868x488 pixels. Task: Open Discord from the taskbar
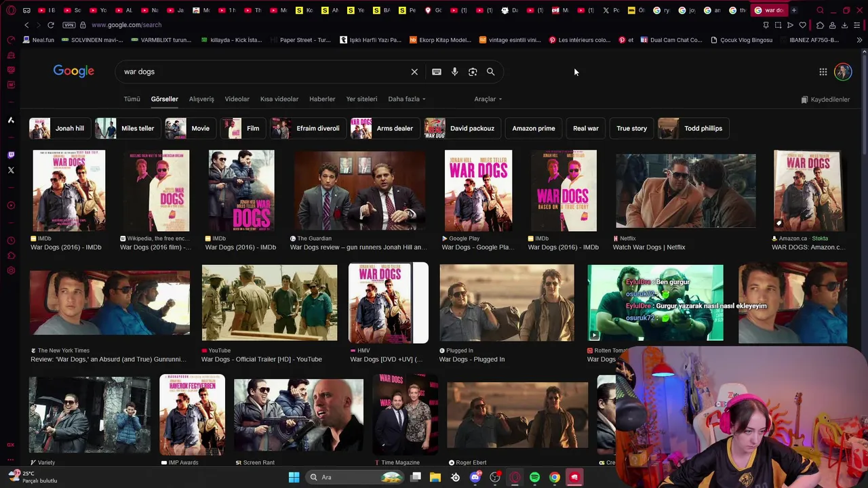(475, 477)
